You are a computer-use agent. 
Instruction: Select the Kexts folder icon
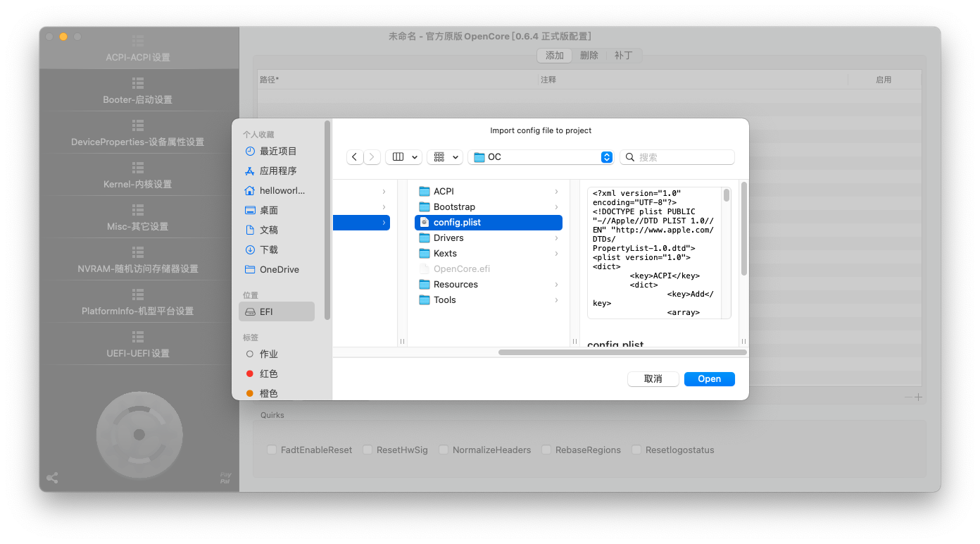[x=424, y=253]
